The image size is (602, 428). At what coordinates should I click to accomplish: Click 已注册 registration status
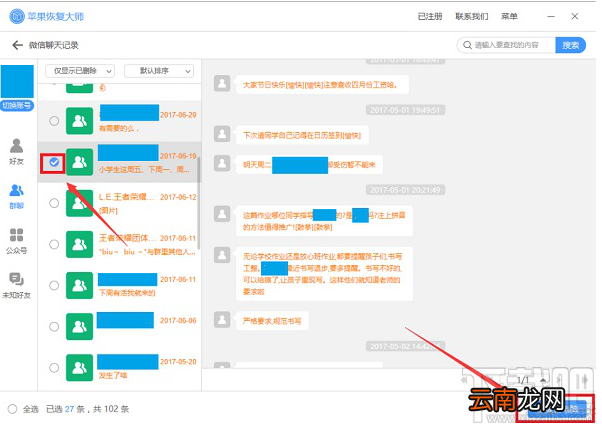point(430,16)
